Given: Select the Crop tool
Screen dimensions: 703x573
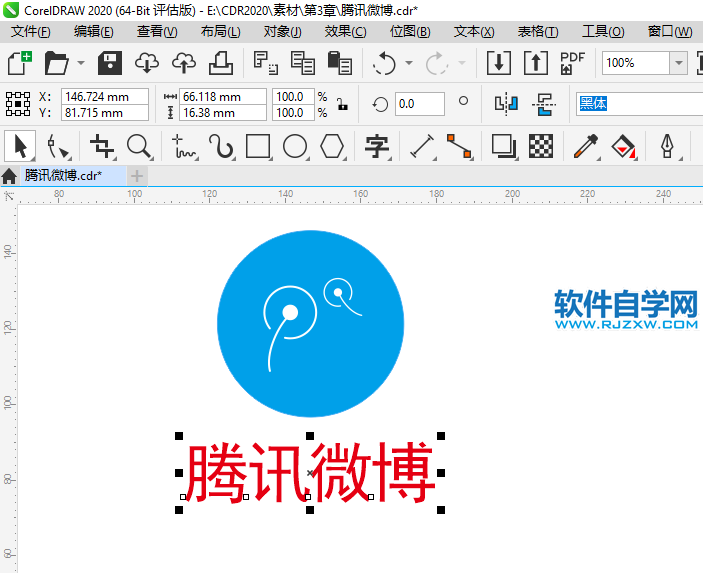Looking at the screenshot, I should [102, 146].
